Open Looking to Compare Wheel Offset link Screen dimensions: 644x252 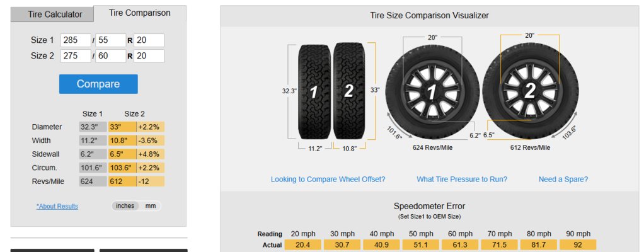click(x=328, y=180)
